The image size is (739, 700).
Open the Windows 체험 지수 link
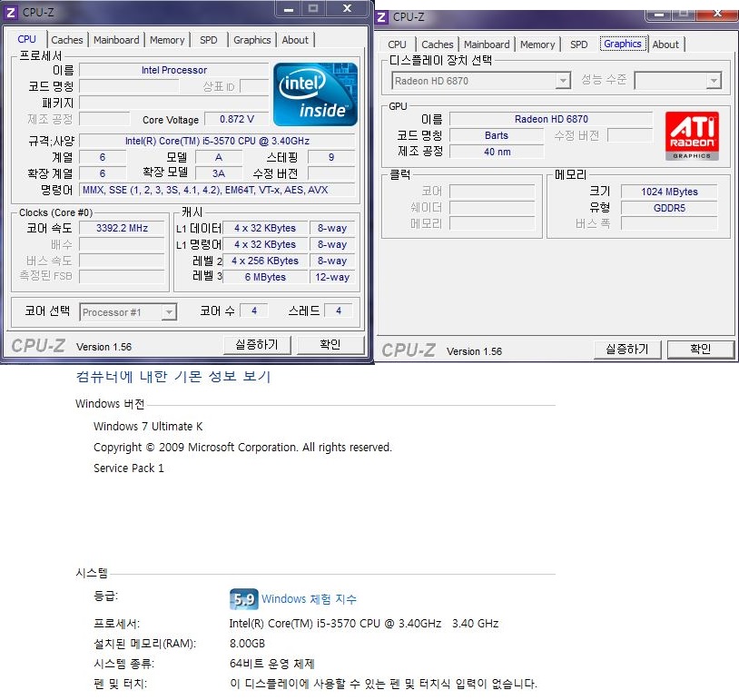pos(310,599)
